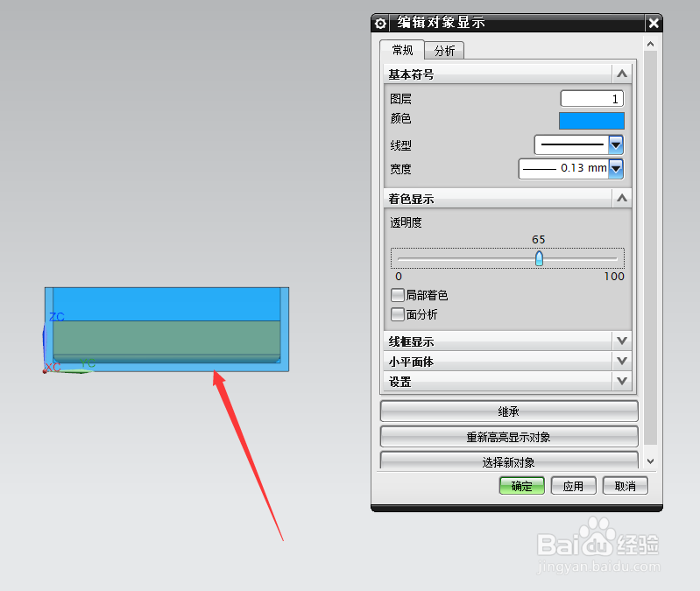Expand the 小平面体 section
Viewport: 700px width, 591px height.
tap(622, 362)
